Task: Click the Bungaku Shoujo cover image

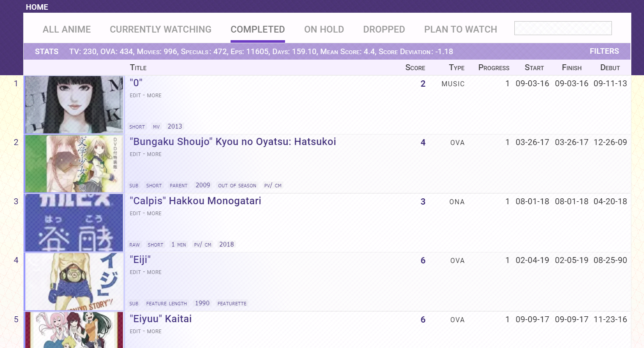Action: (x=74, y=164)
